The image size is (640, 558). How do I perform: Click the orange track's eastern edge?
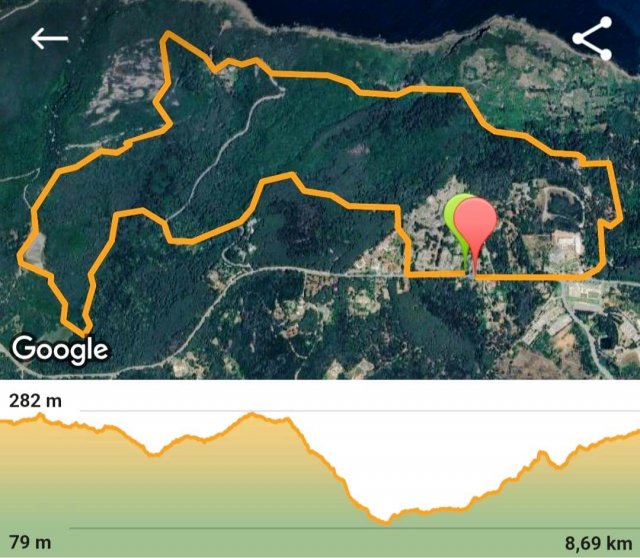[616, 192]
